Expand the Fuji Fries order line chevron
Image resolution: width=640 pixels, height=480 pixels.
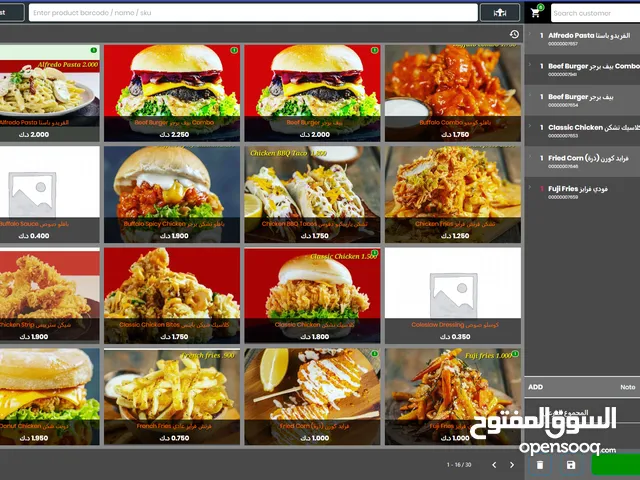pos(530,187)
